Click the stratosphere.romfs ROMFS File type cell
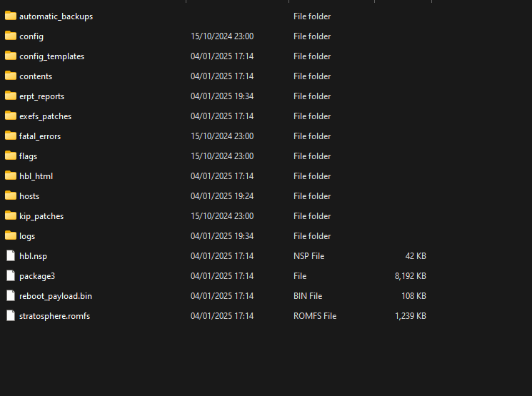532x396 pixels. click(315, 316)
